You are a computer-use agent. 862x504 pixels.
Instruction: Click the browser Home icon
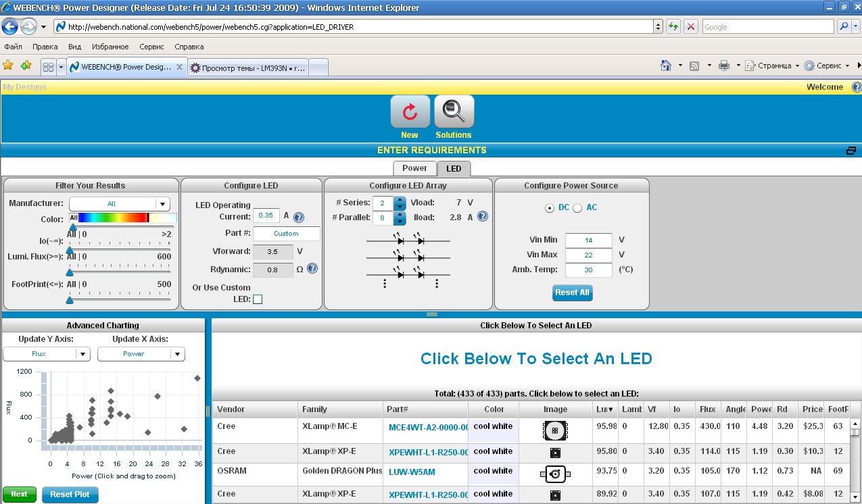(666, 66)
